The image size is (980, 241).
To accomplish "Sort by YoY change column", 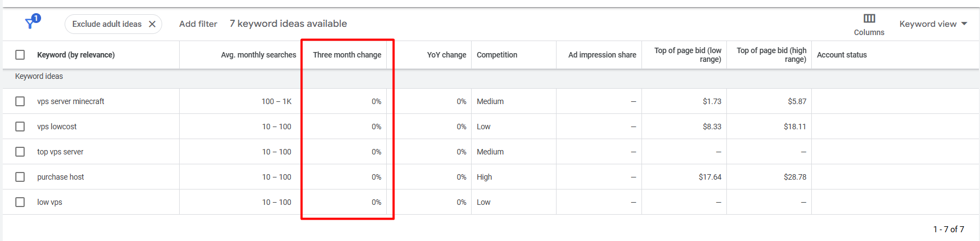I will [x=446, y=55].
